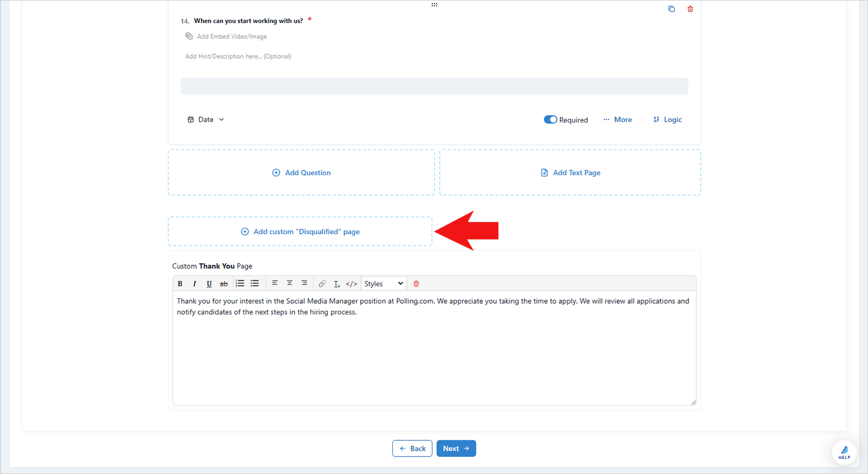868x474 pixels.
Task: Open the More options menu
Action: click(x=617, y=119)
